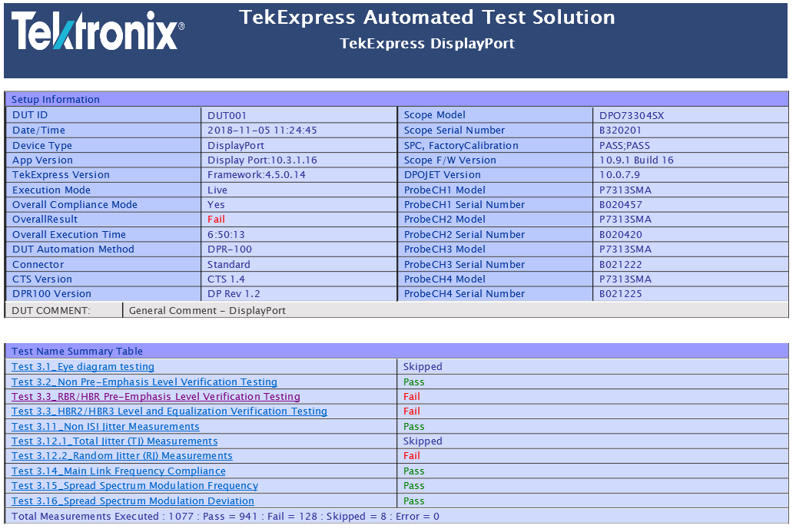Open Test 3.11 Non ISI Jitter Measurements link
The image size is (796, 532).
coord(105,427)
